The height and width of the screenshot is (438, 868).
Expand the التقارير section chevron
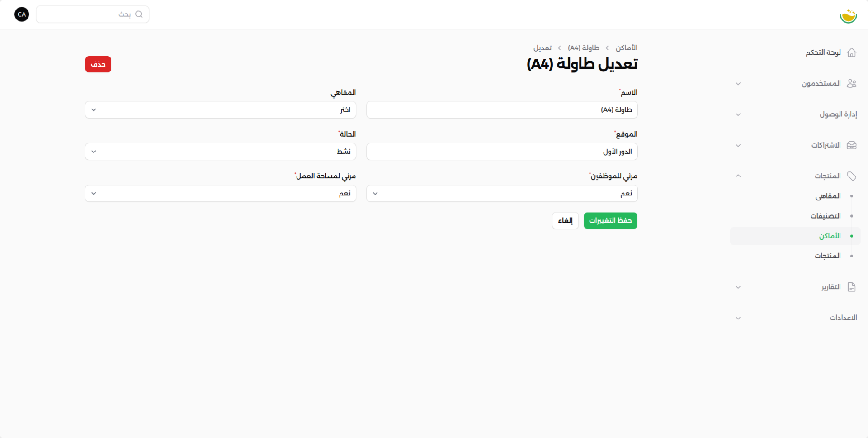(x=738, y=287)
